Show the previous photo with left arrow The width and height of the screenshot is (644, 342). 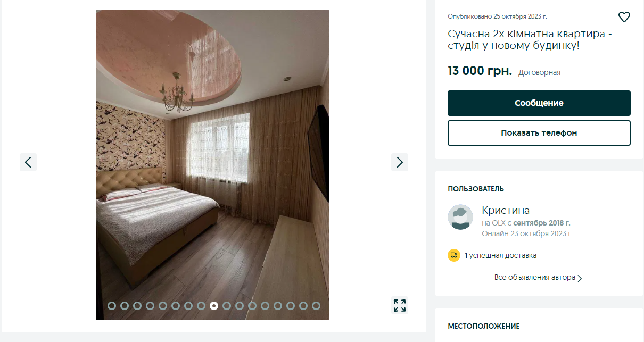tap(28, 162)
